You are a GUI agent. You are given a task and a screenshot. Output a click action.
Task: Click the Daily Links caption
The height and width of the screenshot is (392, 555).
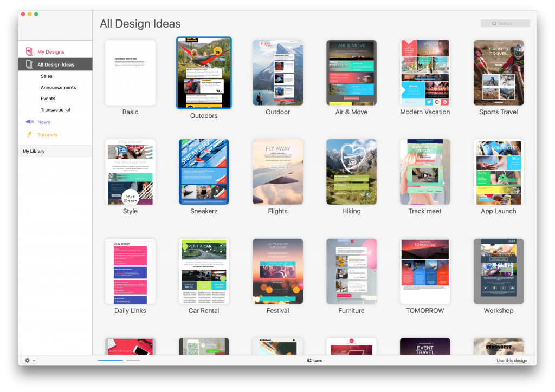(130, 311)
